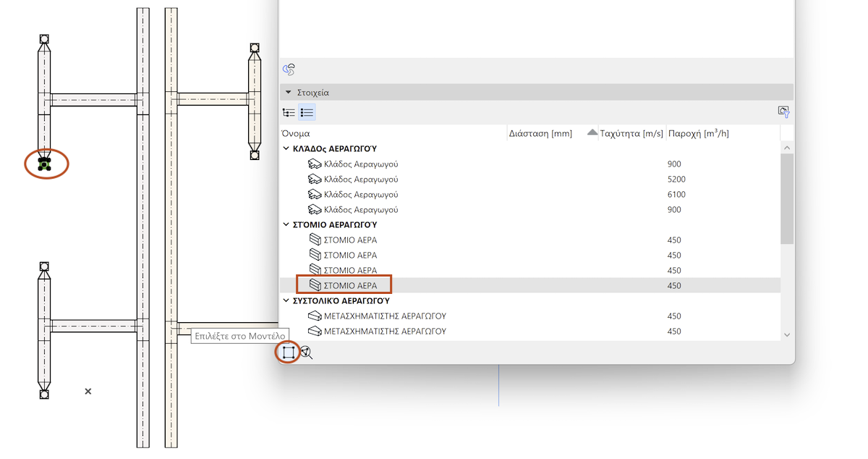Screen dimensions: 868x459
Task: Click the icon of highlighted ΣΤΟΜΙΟ ΑΕΡΑ row
Action: 315,285
